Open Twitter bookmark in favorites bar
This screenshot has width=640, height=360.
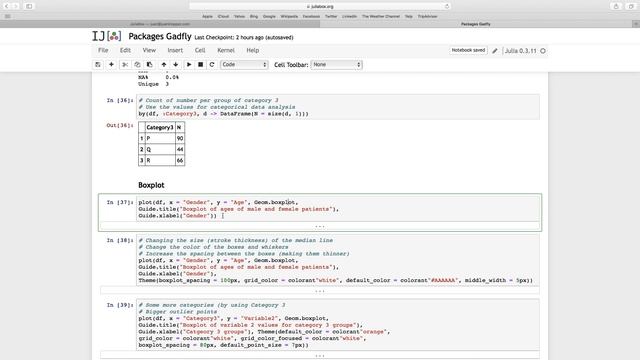point(331,16)
